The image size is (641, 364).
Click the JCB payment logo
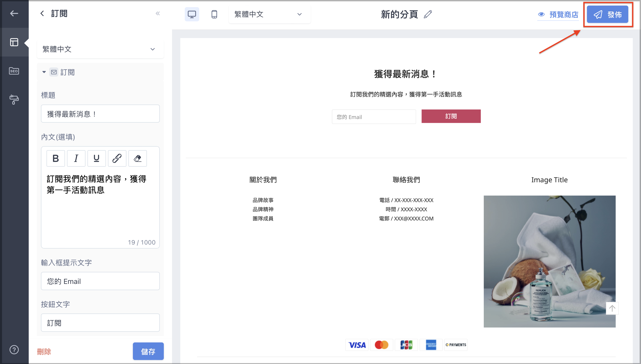point(406,345)
